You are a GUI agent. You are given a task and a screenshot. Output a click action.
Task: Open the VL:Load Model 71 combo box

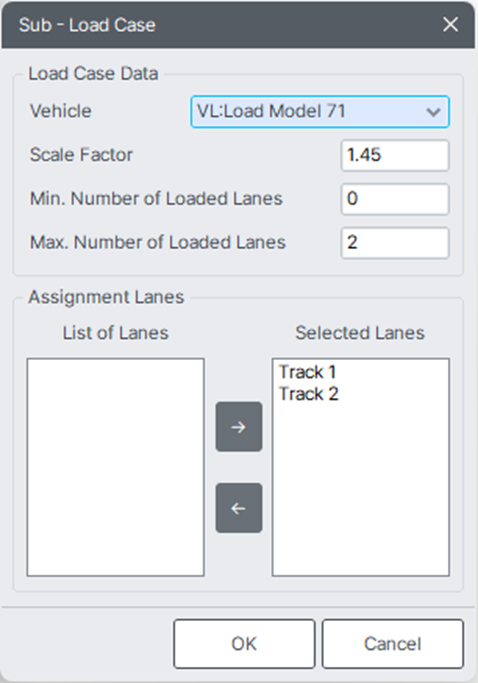[x=320, y=112]
